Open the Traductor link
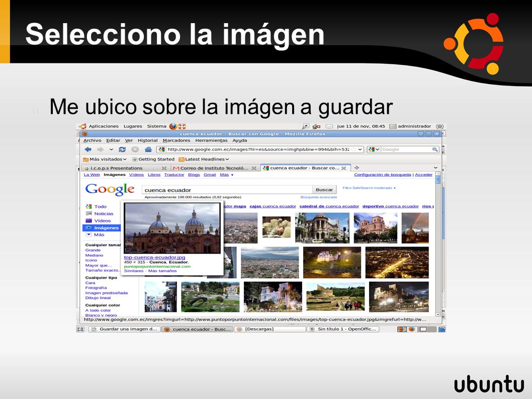This screenshot has height=399, width=532. 174,175
